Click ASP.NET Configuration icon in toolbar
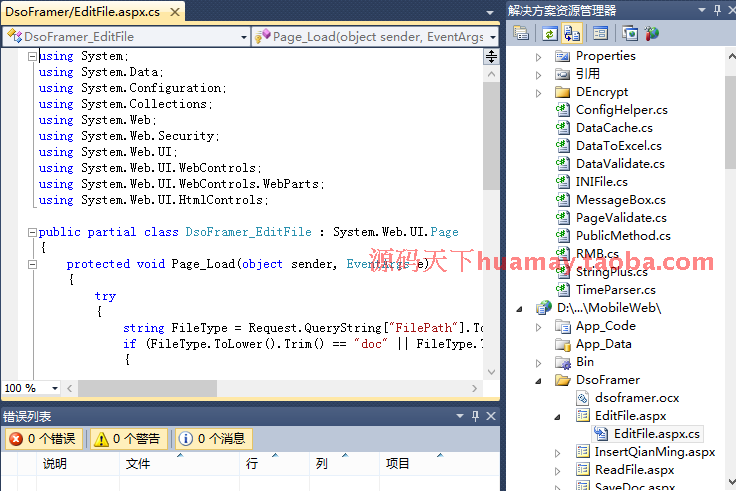Screen dimensions: 736x491 coord(652,33)
